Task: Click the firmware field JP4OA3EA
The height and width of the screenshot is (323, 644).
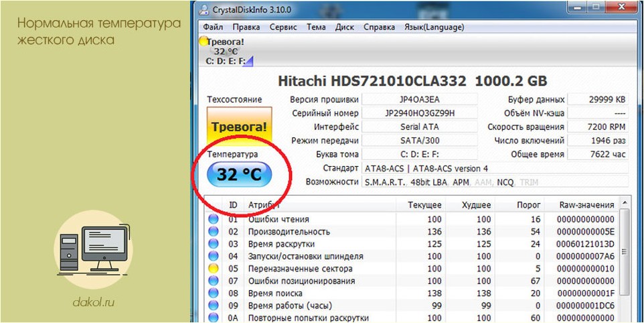Action: 419,99
